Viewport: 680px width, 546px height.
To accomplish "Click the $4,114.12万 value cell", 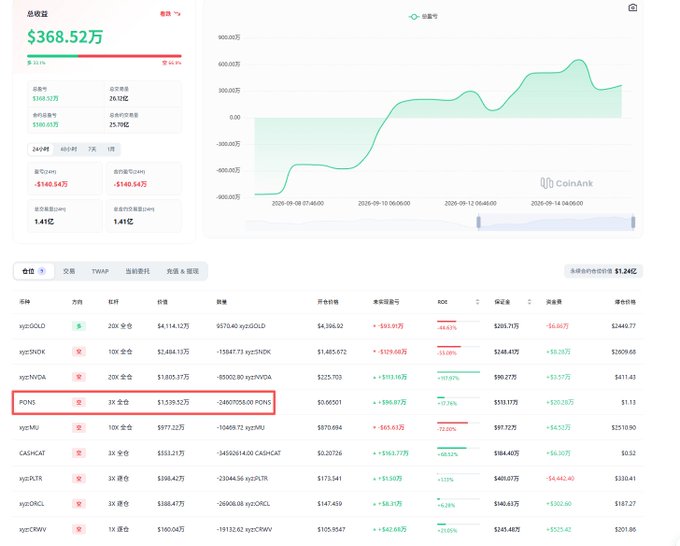I will (x=173, y=326).
